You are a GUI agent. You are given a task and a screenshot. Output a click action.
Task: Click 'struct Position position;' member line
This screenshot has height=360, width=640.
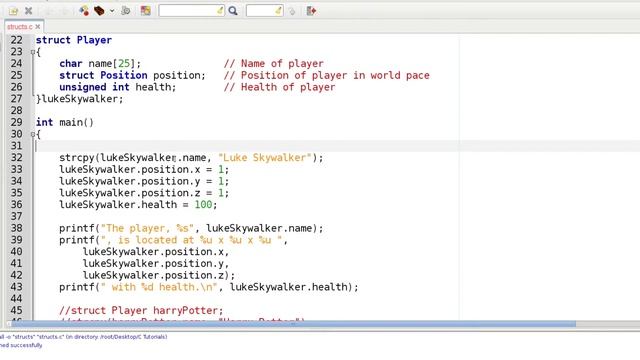(132, 76)
